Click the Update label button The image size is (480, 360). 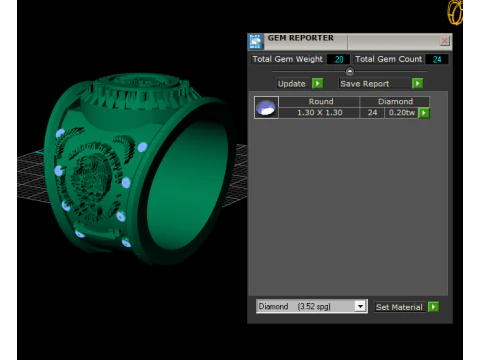pos(292,84)
